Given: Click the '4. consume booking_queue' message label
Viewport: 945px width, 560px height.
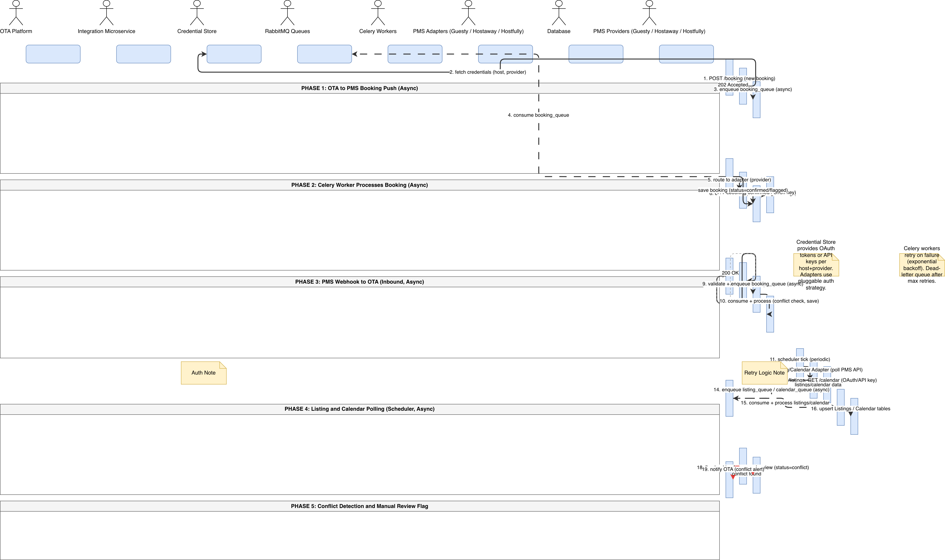Looking at the screenshot, I should pos(539,115).
